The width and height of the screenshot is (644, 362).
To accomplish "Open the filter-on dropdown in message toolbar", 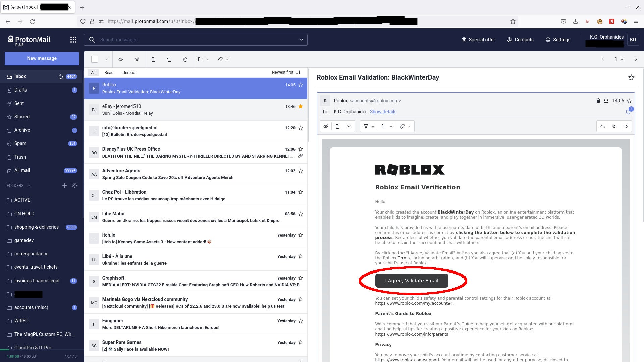I will click(369, 126).
